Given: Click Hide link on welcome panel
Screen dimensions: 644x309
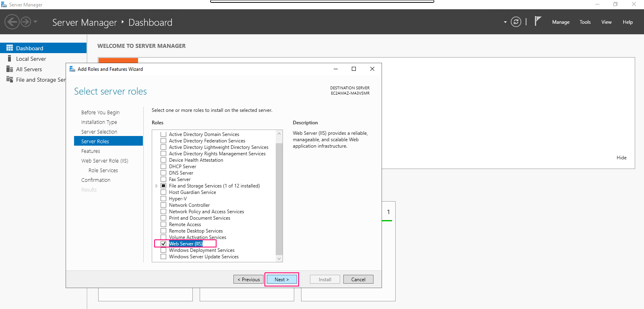Looking at the screenshot, I should (x=621, y=157).
